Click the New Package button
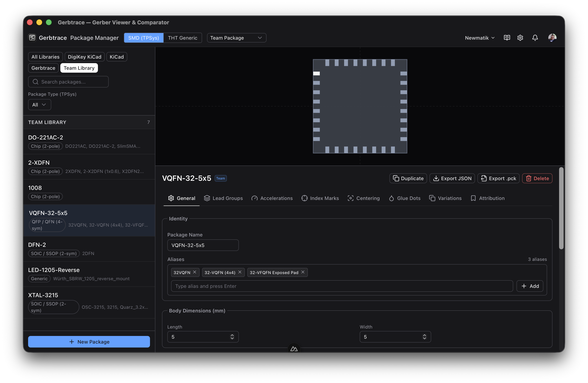 89,342
